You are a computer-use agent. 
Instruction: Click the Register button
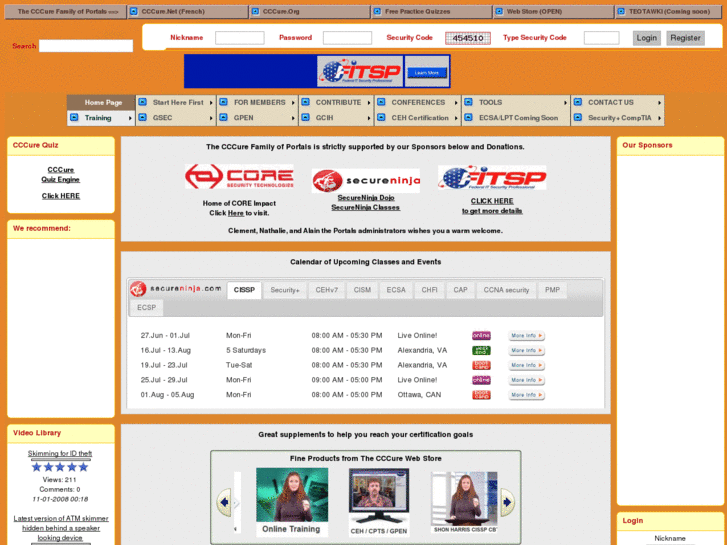coord(685,38)
